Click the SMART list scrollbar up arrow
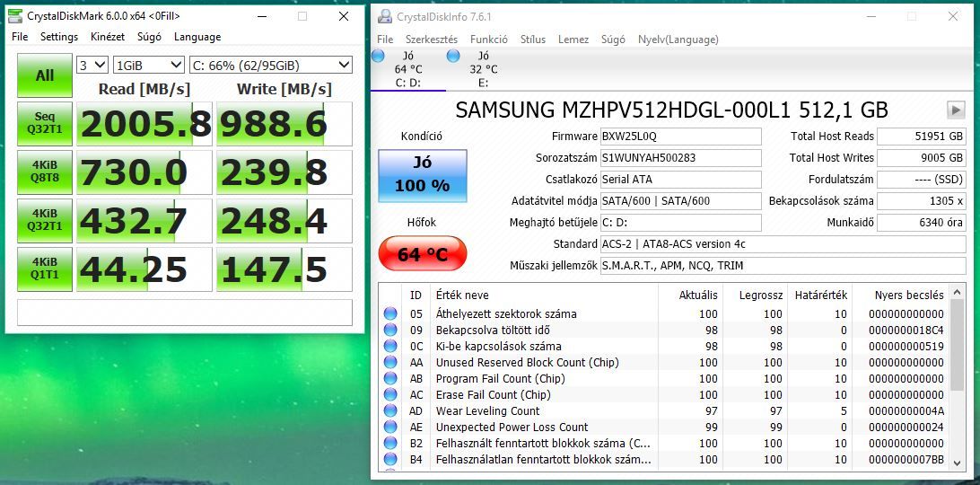980x485 pixels. point(957,292)
